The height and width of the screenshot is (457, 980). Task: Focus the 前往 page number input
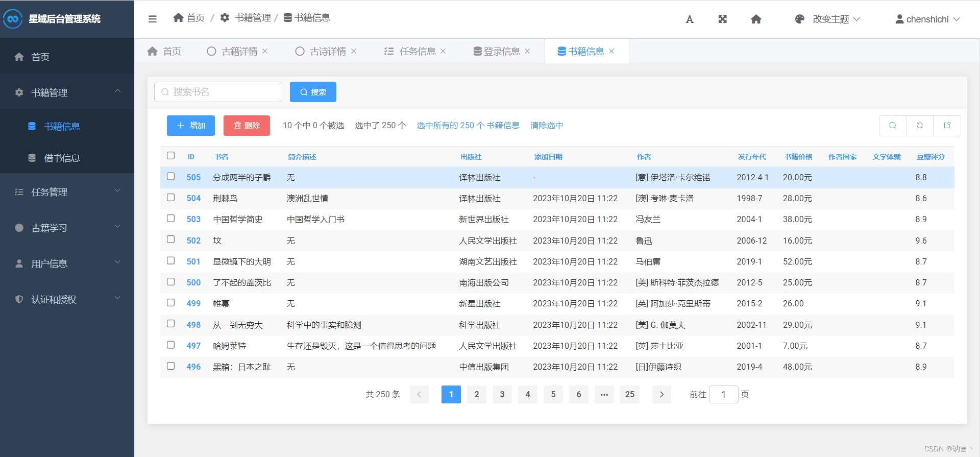tap(723, 394)
